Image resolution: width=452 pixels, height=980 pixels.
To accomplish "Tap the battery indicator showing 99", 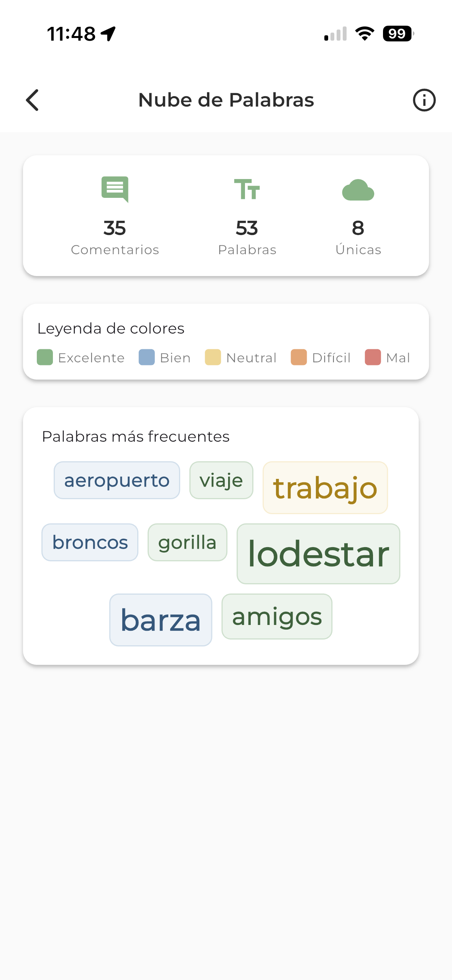I will point(398,34).
